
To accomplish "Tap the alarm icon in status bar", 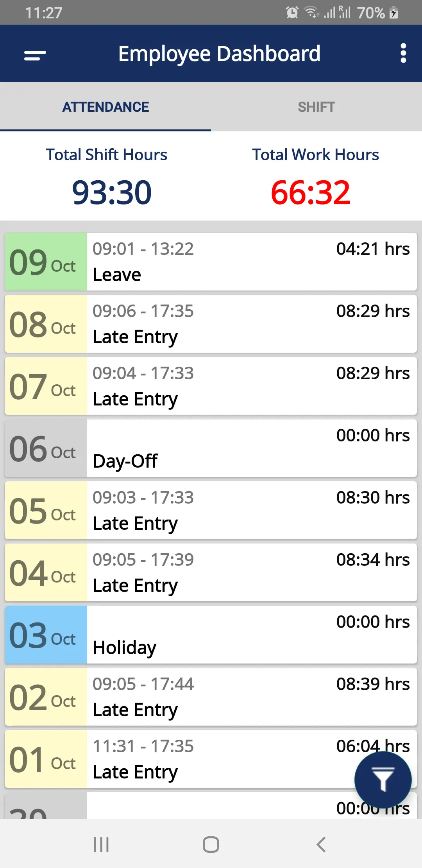I will coord(292,13).
